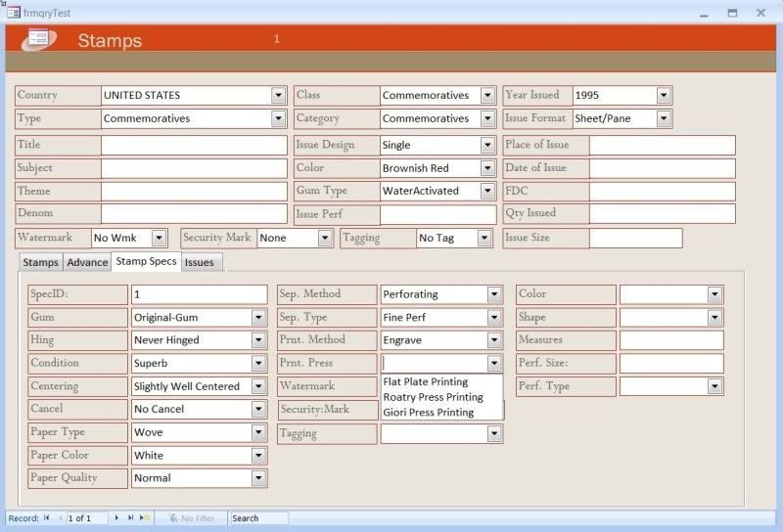Choose Giori Press Printing option
The height and width of the screenshot is (532, 783).
tap(441, 413)
